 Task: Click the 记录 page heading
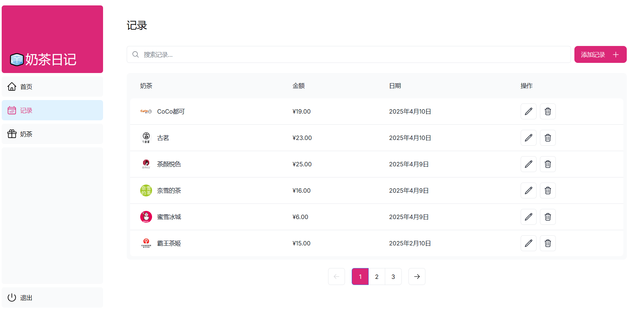coord(137,25)
